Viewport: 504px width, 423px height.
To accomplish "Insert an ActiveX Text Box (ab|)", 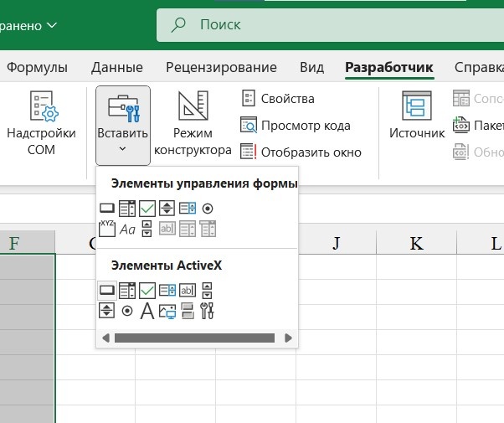I will [x=188, y=290].
